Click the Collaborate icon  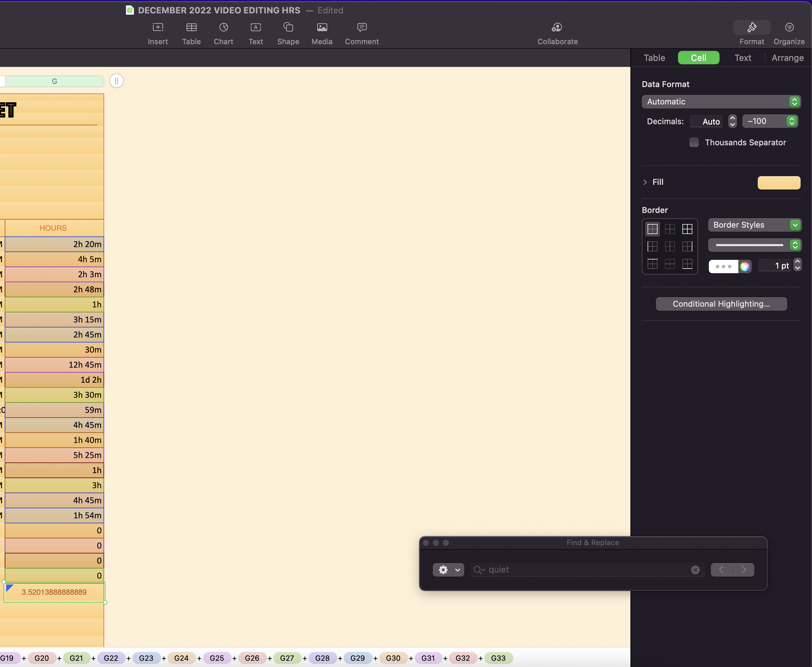[x=557, y=28]
